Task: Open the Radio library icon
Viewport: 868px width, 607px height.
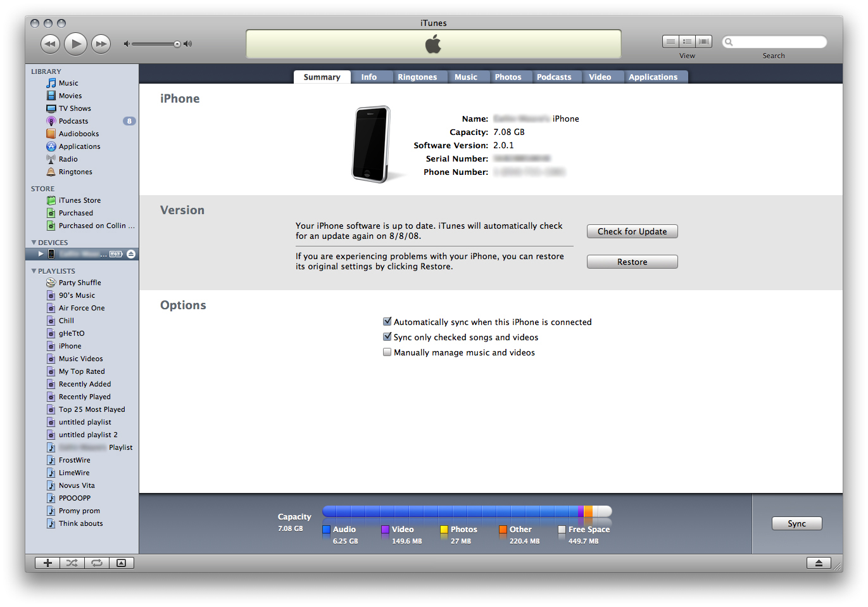Action: pyautogui.click(x=51, y=159)
